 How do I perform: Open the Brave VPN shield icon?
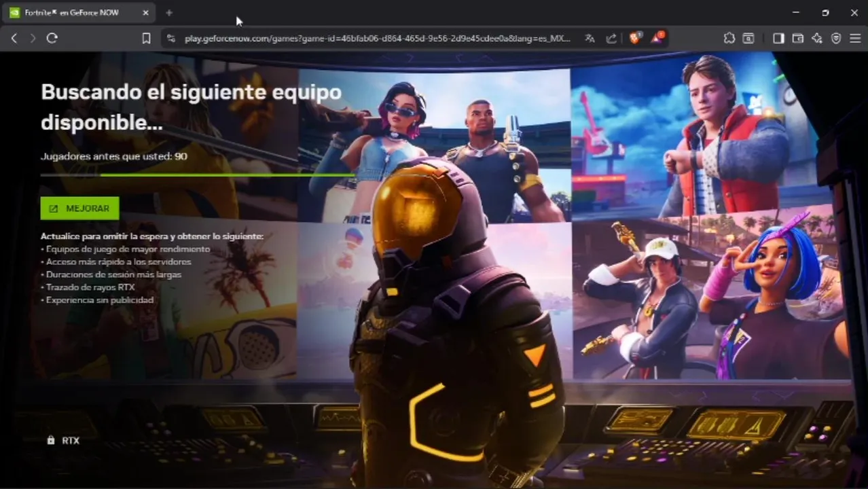(836, 39)
